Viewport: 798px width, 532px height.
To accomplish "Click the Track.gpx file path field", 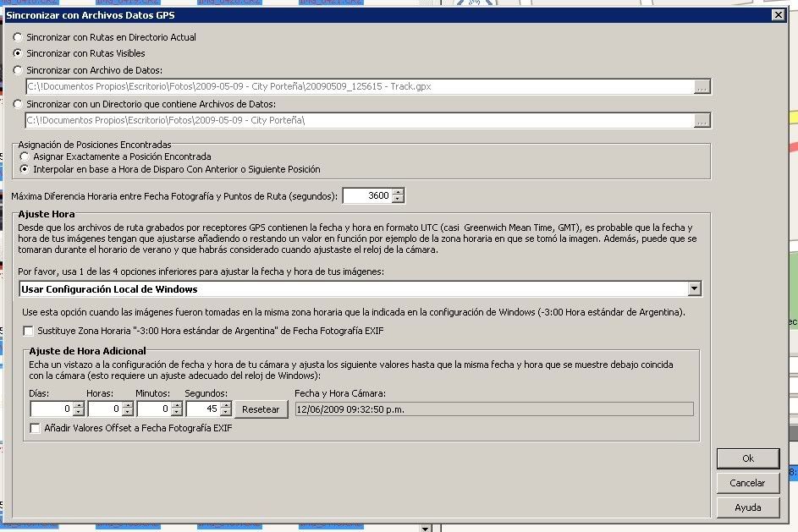I will tap(360, 86).
